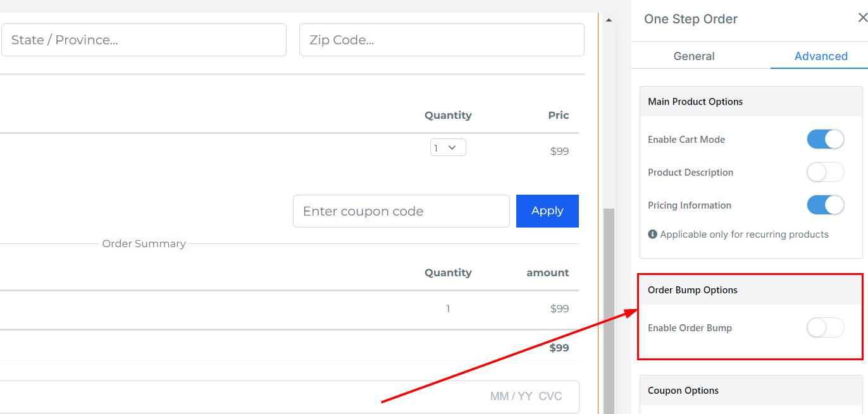Image resolution: width=868 pixels, height=414 pixels.
Task: Click the card MM / YY CVC field
Action: 525,396
